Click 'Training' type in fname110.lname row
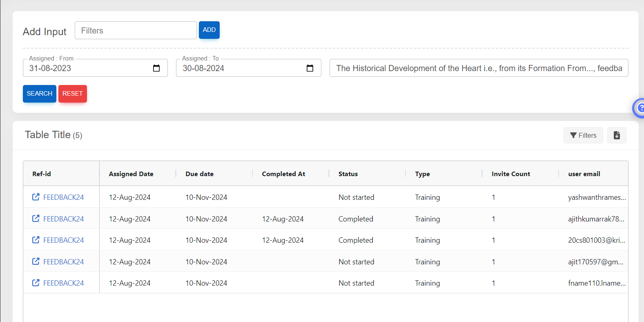Viewport: 644px width, 322px height. click(x=428, y=283)
